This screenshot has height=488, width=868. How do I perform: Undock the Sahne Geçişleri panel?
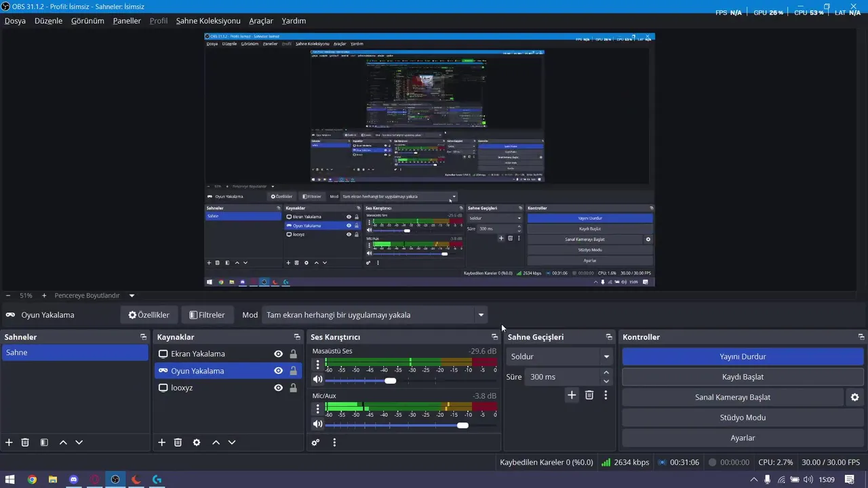point(609,337)
